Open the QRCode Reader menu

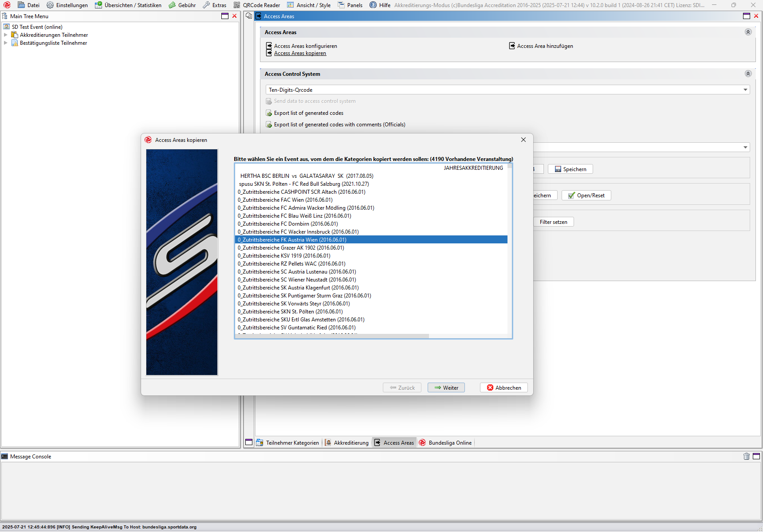(x=257, y=5)
